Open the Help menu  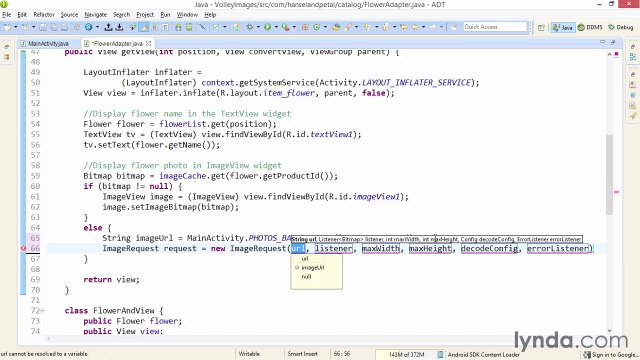coord(210,15)
